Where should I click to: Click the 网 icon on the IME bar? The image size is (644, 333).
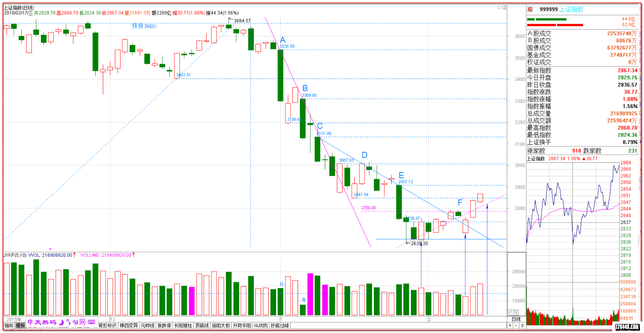(83, 322)
